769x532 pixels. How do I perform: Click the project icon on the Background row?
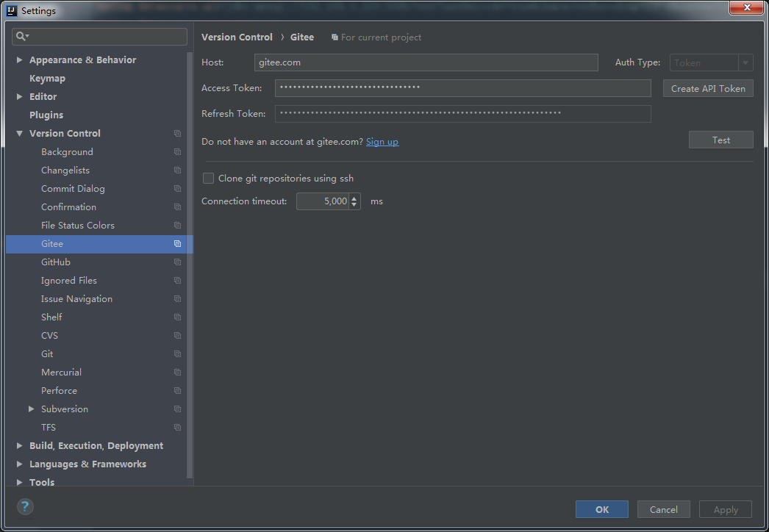point(177,152)
